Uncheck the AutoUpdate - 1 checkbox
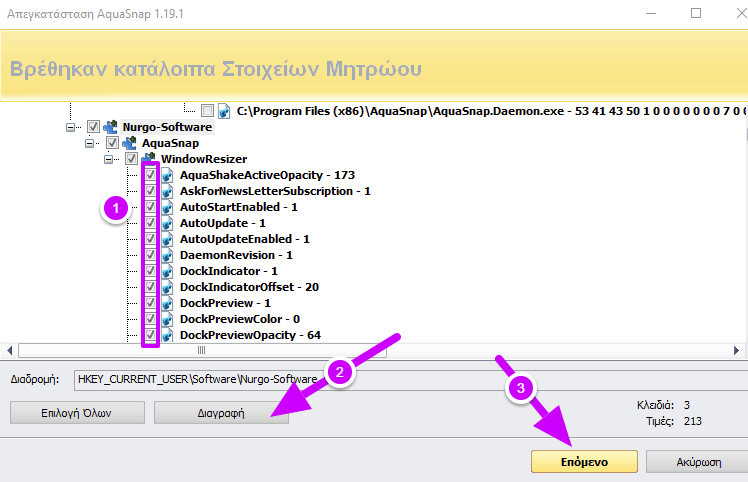Image resolution: width=748 pixels, height=482 pixels. tap(150, 223)
